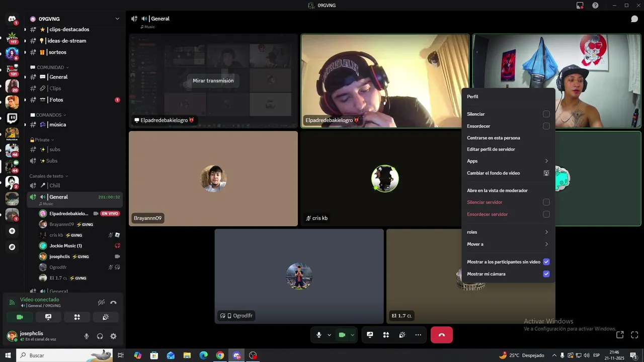Open the clips-destacados channel

75,30
